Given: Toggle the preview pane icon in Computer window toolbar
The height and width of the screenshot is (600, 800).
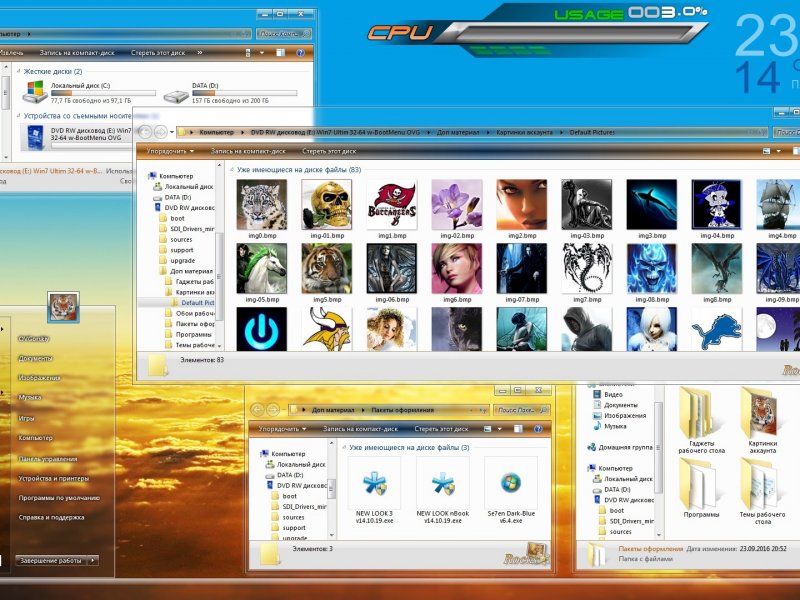Looking at the screenshot, I should [x=280, y=53].
